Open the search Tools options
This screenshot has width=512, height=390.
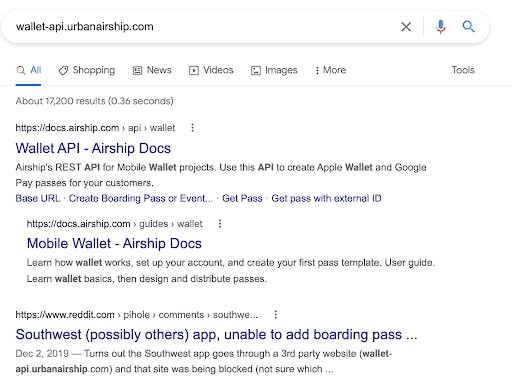[463, 70]
